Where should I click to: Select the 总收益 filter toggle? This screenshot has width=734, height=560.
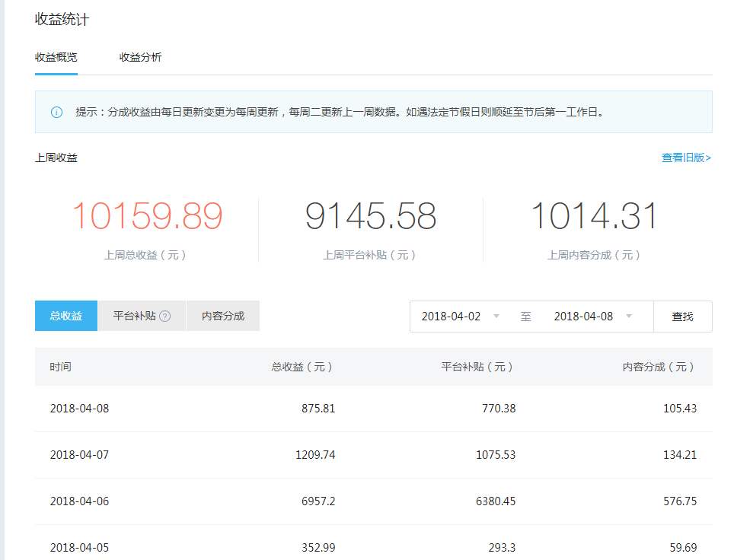[65, 315]
